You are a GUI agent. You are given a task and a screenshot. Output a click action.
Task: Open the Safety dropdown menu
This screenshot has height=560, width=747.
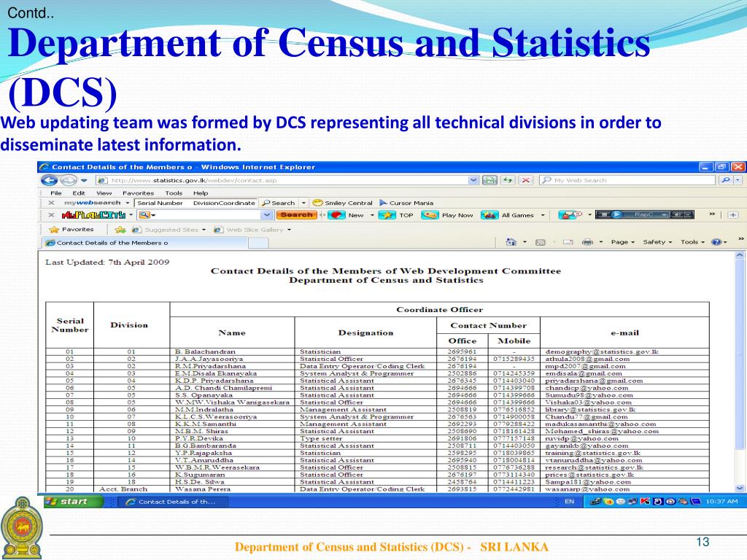click(657, 242)
